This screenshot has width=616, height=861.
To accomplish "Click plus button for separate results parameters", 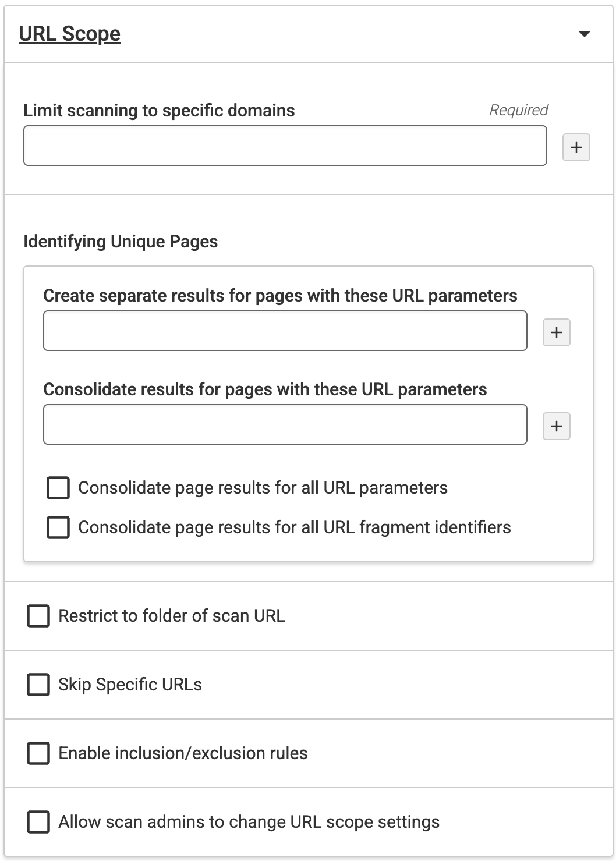I will (556, 332).
